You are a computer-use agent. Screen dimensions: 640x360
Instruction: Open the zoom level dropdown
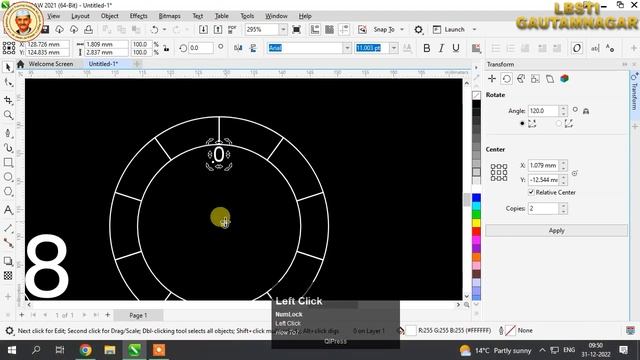pyautogui.click(x=283, y=29)
